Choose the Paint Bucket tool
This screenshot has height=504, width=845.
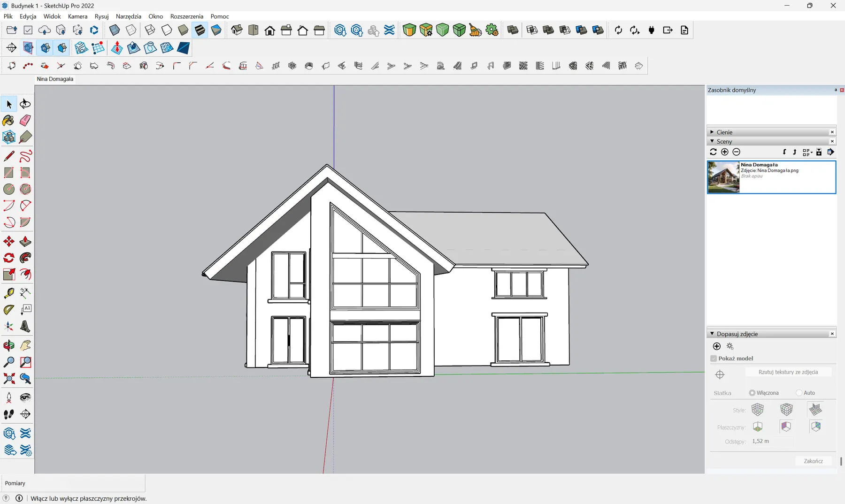click(9, 121)
